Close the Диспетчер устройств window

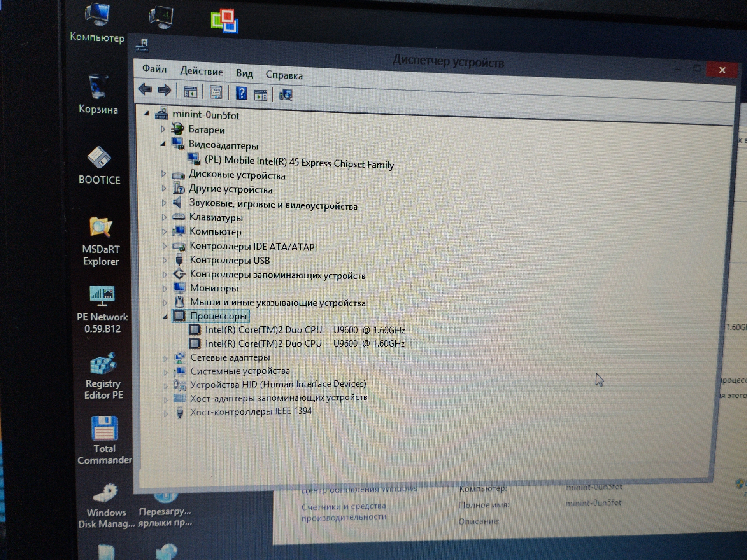722,70
